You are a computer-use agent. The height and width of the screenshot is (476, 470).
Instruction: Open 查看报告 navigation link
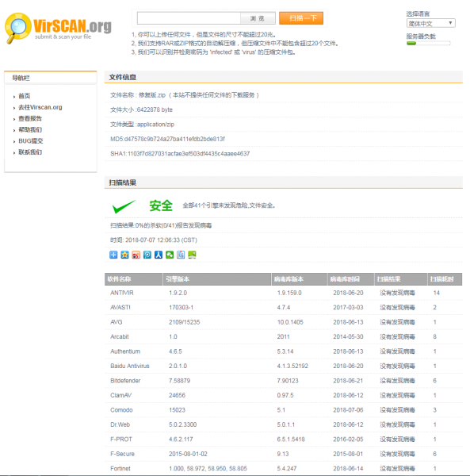pyautogui.click(x=30, y=119)
